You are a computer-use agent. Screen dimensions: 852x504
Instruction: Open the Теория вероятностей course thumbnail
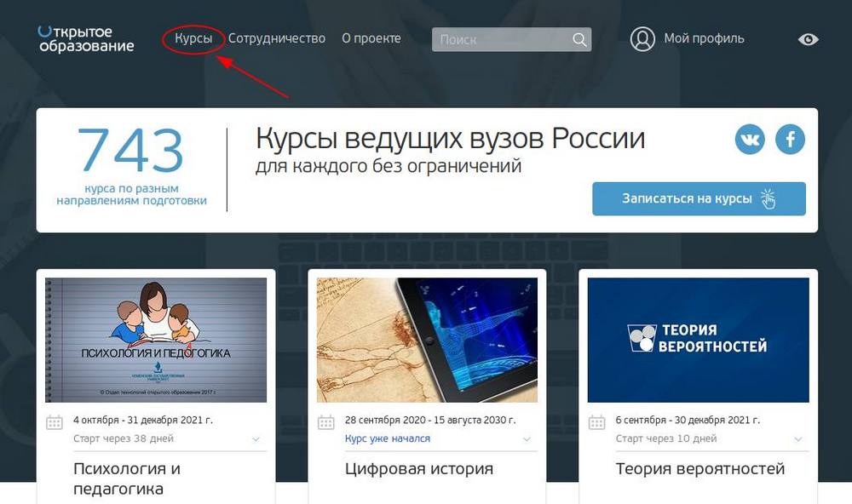point(698,340)
